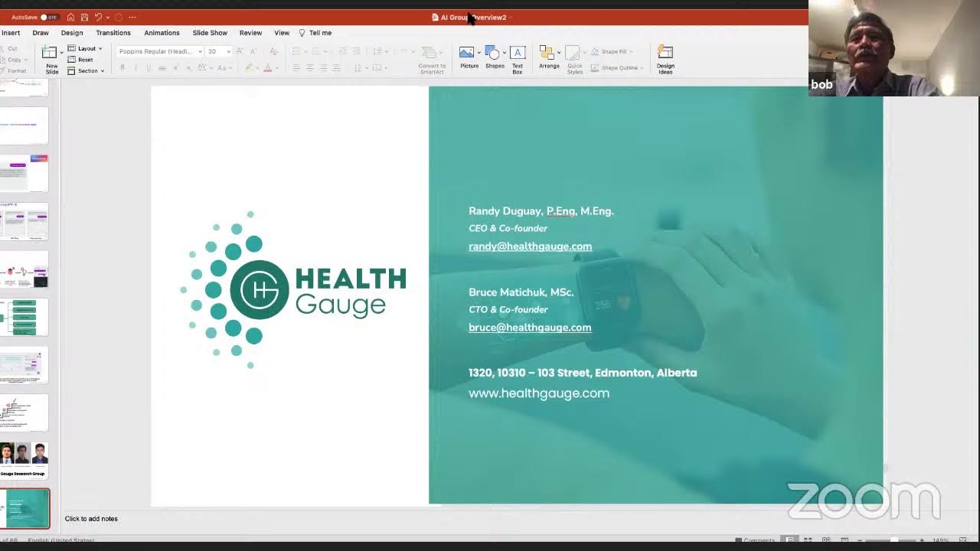This screenshot has height=551, width=980.
Task: Open the Layout dropdown
Action: (85, 48)
